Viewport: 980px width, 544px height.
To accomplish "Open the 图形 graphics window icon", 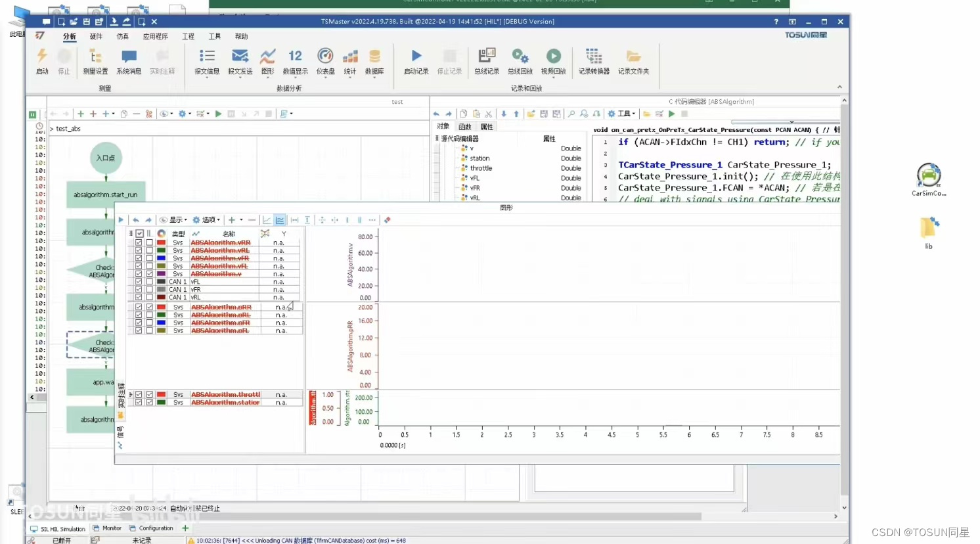I will point(267,57).
